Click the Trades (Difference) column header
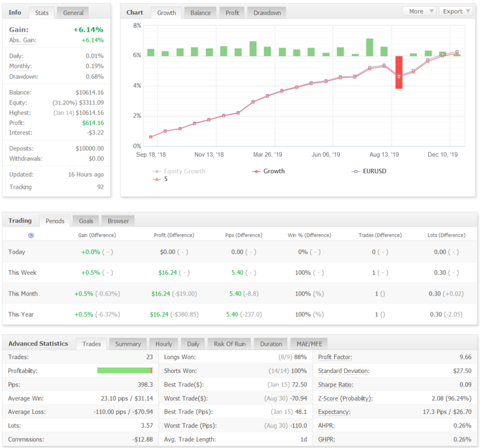 [x=380, y=235]
